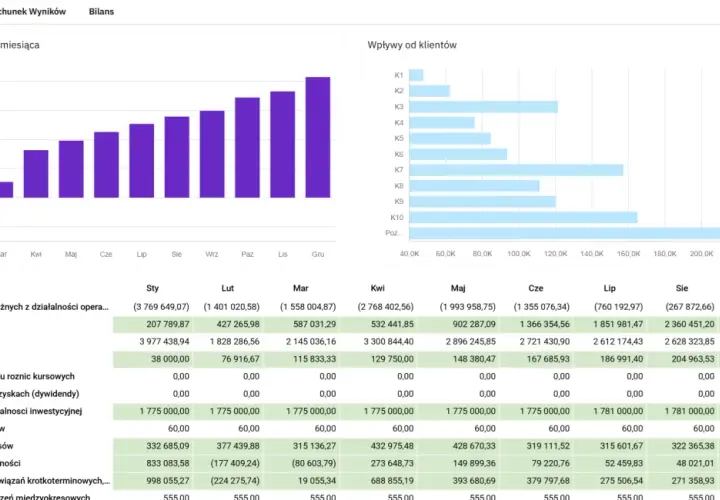
Task: Click the K9 bar in client inflows chart
Action: click(x=483, y=202)
